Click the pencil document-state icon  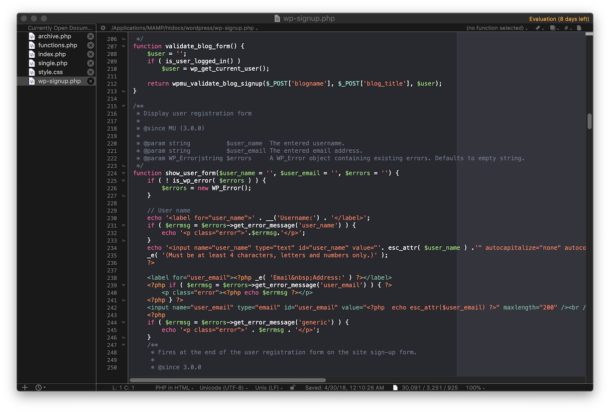(538, 28)
